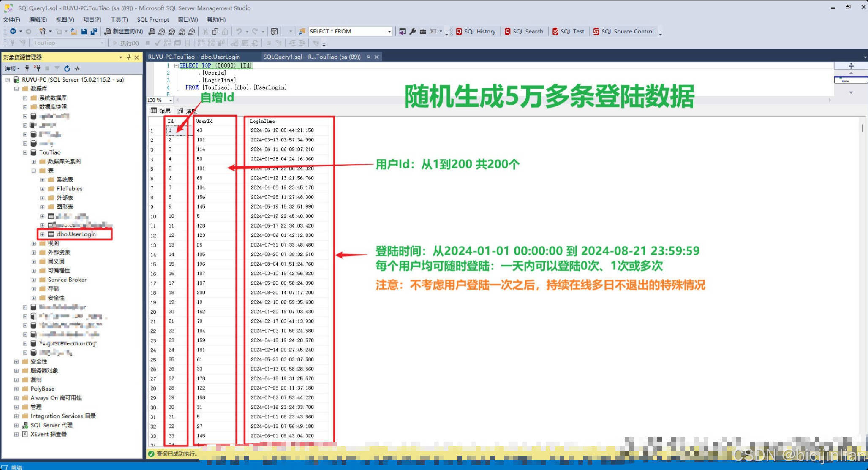Viewport: 868px width, 470px height.
Task: Open the SQL Prompt menu
Action: [152, 19]
